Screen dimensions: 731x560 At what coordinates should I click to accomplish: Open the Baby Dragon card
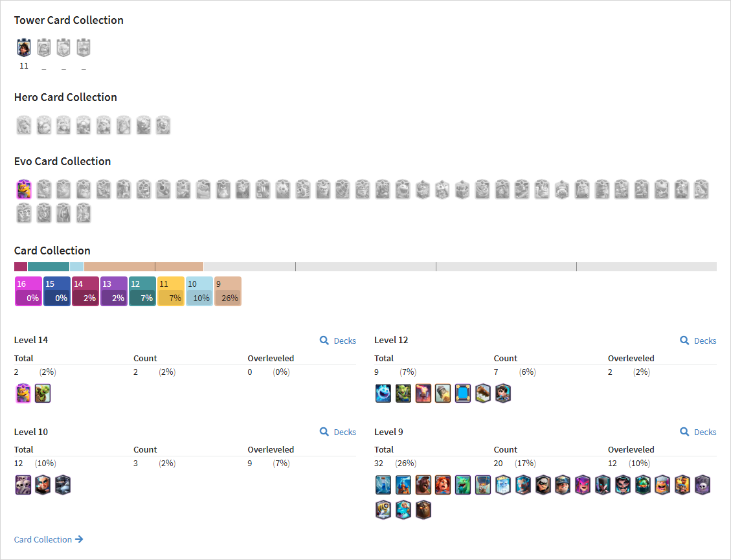pyautogui.click(x=463, y=485)
